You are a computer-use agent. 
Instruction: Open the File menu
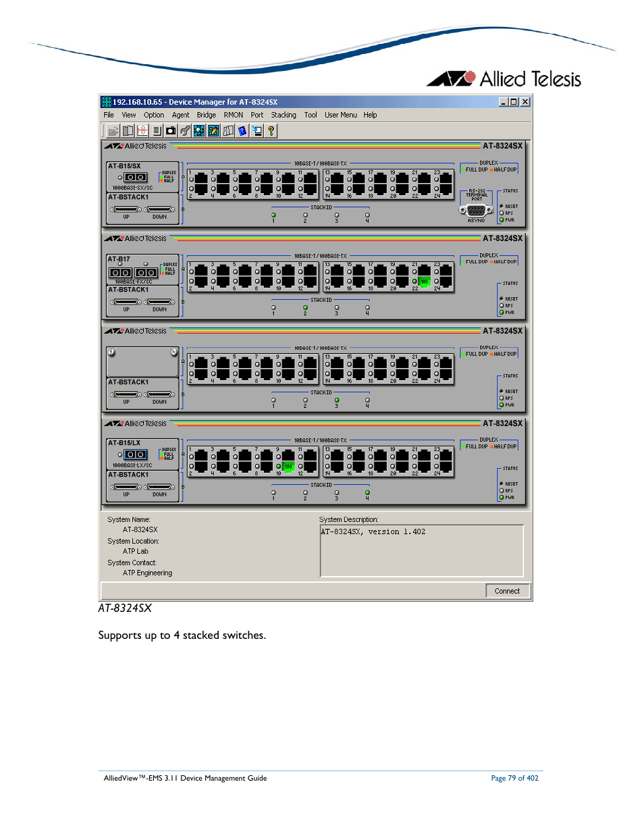pyautogui.click(x=109, y=115)
